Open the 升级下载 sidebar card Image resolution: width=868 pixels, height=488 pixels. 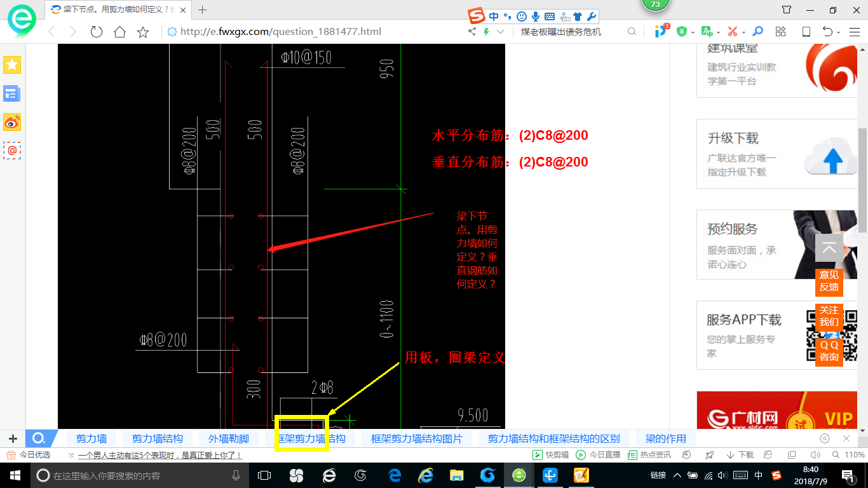(x=777, y=154)
